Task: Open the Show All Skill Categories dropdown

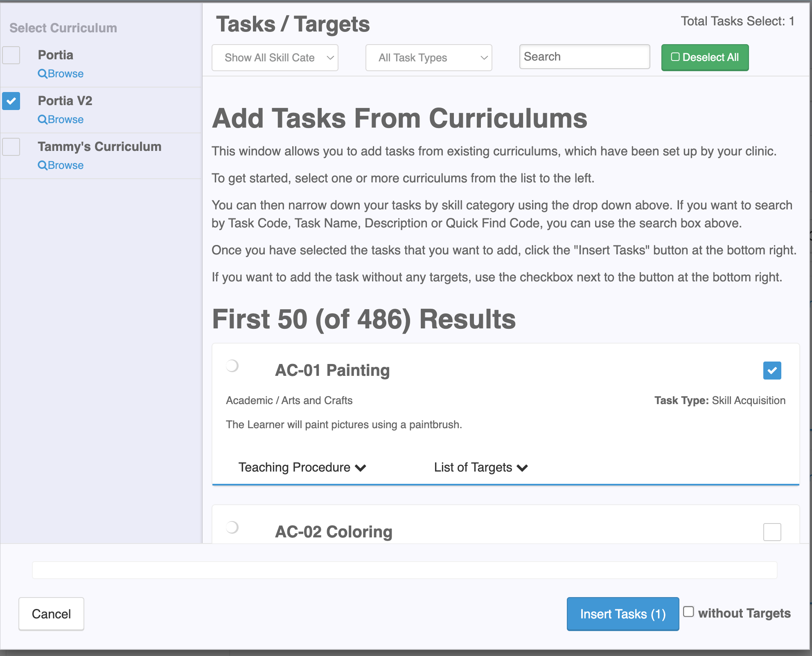Action: pos(275,58)
